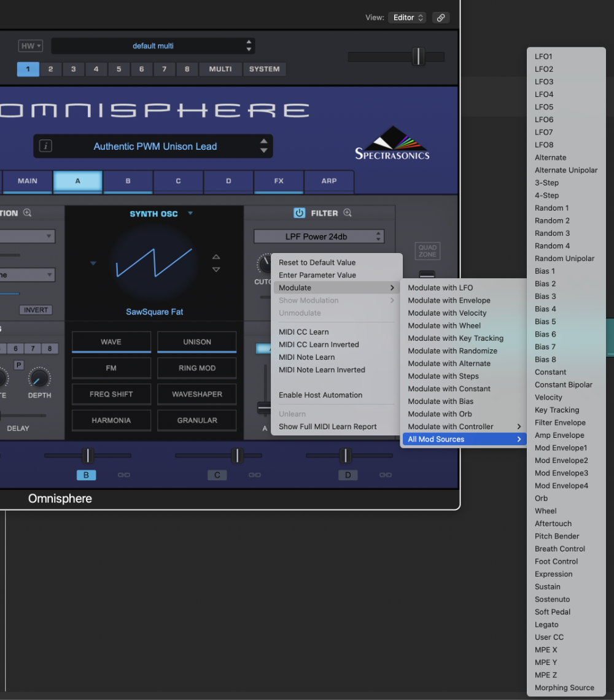Click the link icon beside layer B

point(123,475)
